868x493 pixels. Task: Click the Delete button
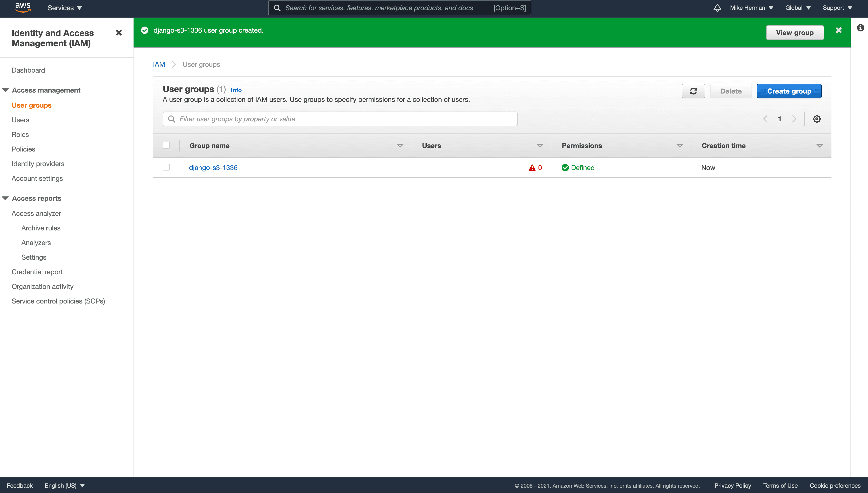731,91
